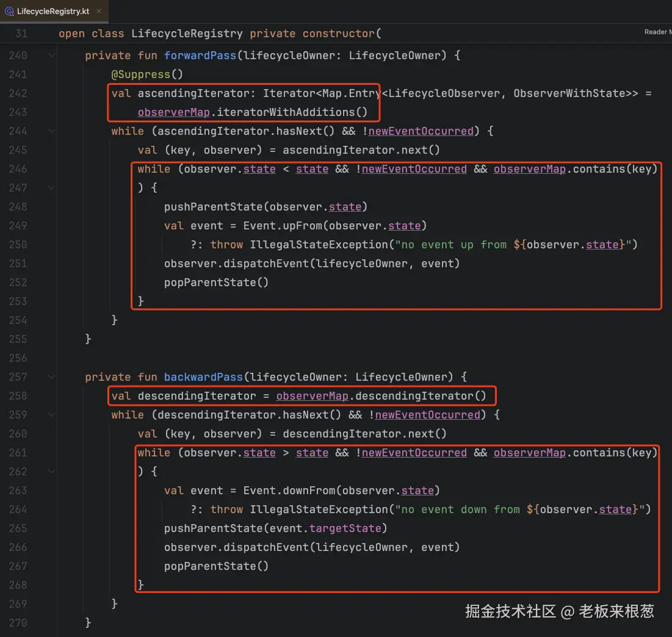Click ascendingIterator.next() on line 245
This screenshot has height=637, width=672.
[x=361, y=150]
